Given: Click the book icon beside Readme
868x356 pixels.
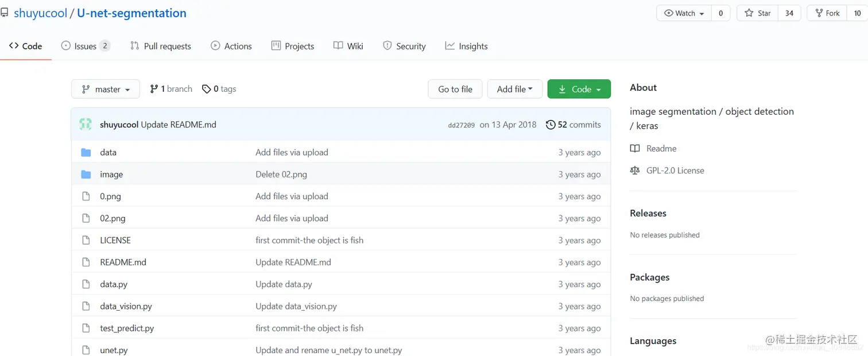Looking at the screenshot, I should tap(635, 148).
